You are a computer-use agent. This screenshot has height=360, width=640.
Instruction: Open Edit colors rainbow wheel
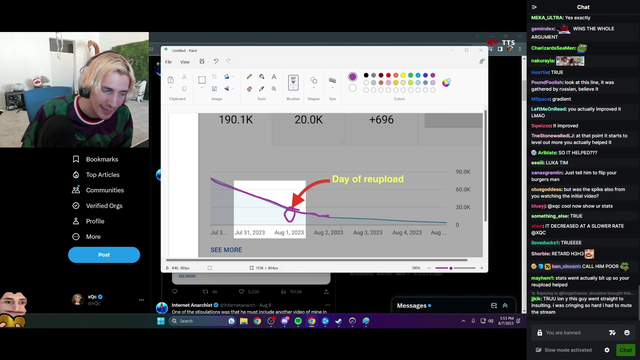(x=446, y=82)
